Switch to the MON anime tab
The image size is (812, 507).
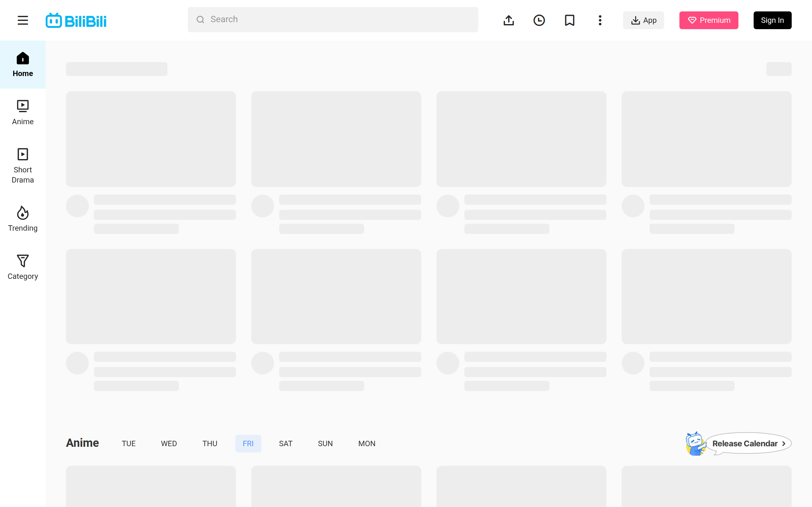pyautogui.click(x=366, y=444)
